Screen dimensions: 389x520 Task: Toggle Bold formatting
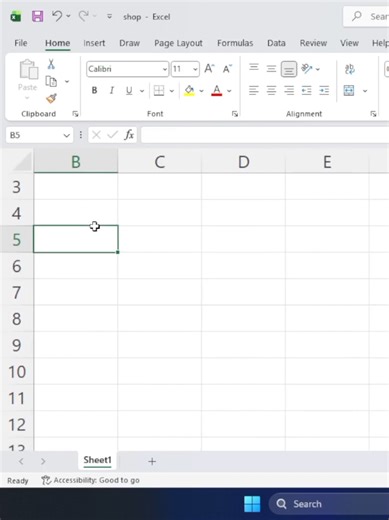pos(94,90)
